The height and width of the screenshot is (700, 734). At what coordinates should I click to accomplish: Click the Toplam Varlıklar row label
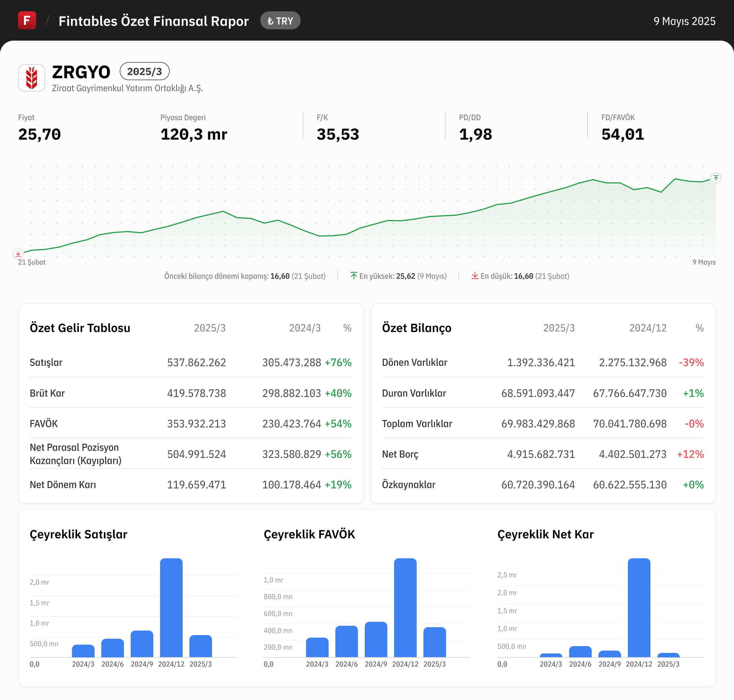click(x=417, y=423)
